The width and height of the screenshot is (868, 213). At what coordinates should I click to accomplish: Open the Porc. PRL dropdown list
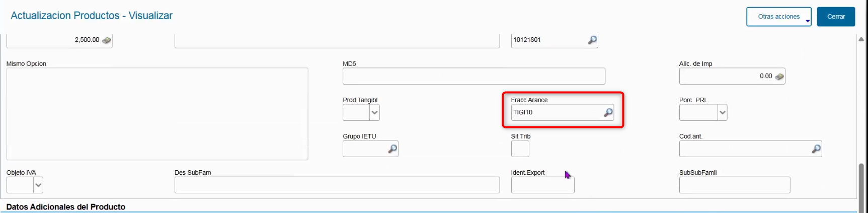pos(722,112)
